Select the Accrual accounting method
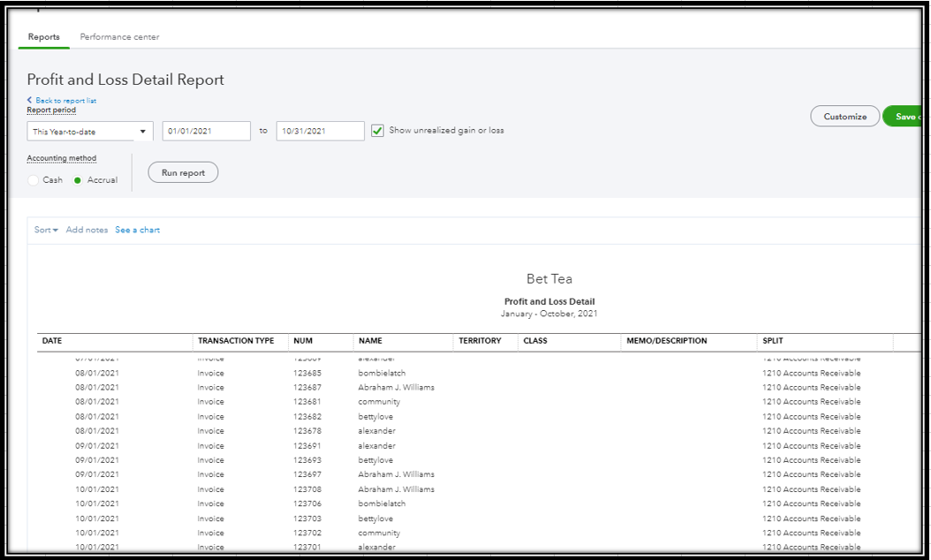931x560 pixels. coord(77,180)
